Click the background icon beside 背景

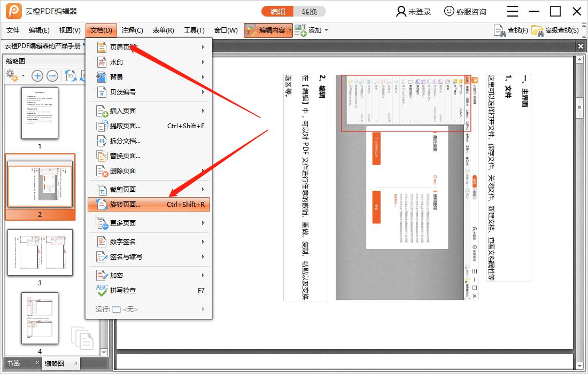coord(102,77)
